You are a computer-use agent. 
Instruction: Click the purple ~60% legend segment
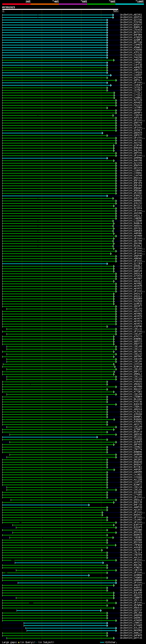click(73, 4)
